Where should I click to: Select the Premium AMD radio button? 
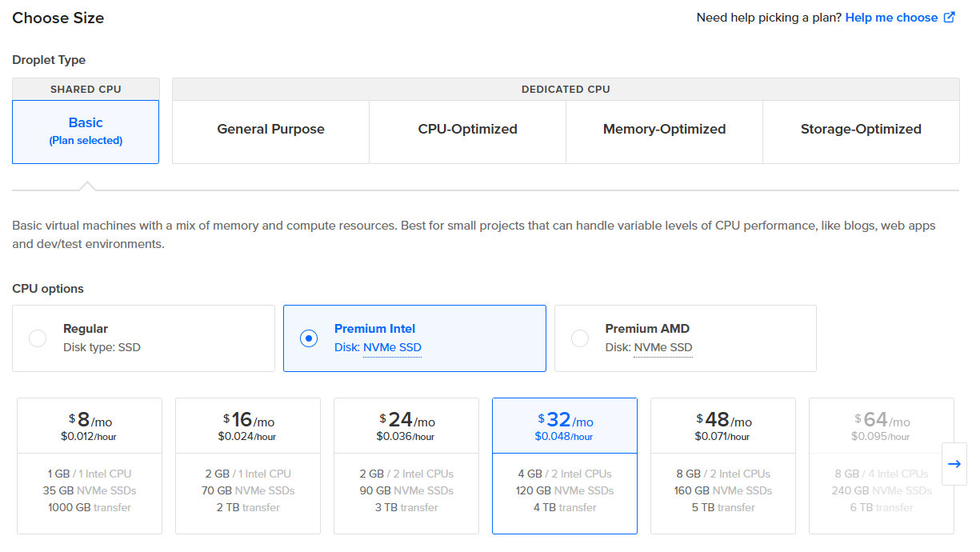[x=580, y=338]
